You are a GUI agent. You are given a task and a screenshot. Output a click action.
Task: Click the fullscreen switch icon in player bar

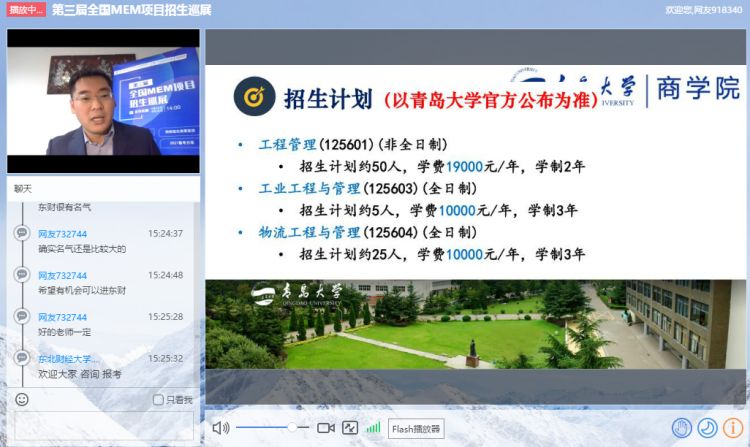click(350, 428)
